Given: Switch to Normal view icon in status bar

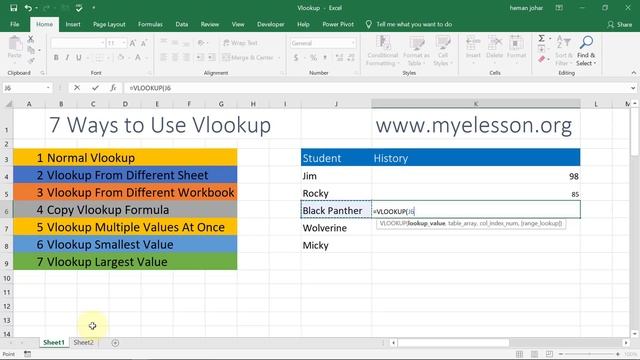Looking at the screenshot, I should [519, 354].
